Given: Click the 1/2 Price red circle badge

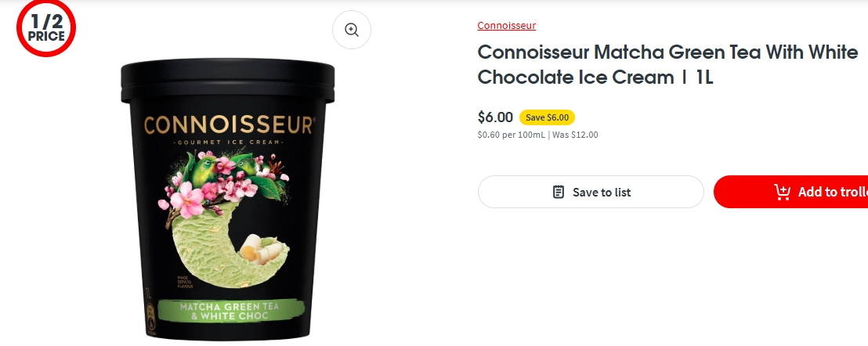Looking at the screenshot, I should click(x=46, y=27).
